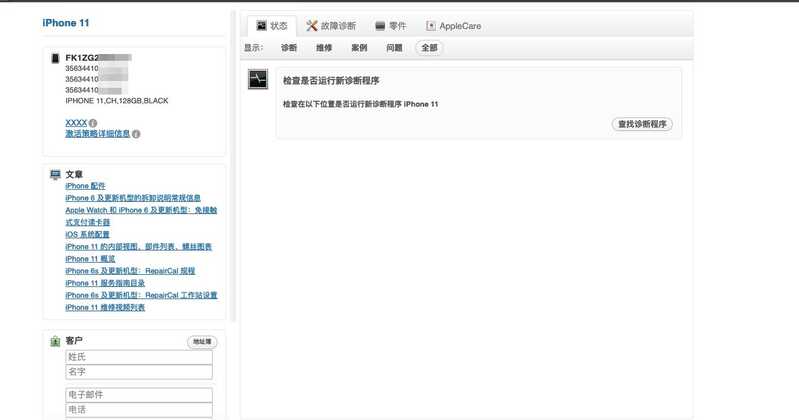The width and height of the screenshot is (799, 420).
Task: Click the 客户 customer icon
Action: [55, 341]
